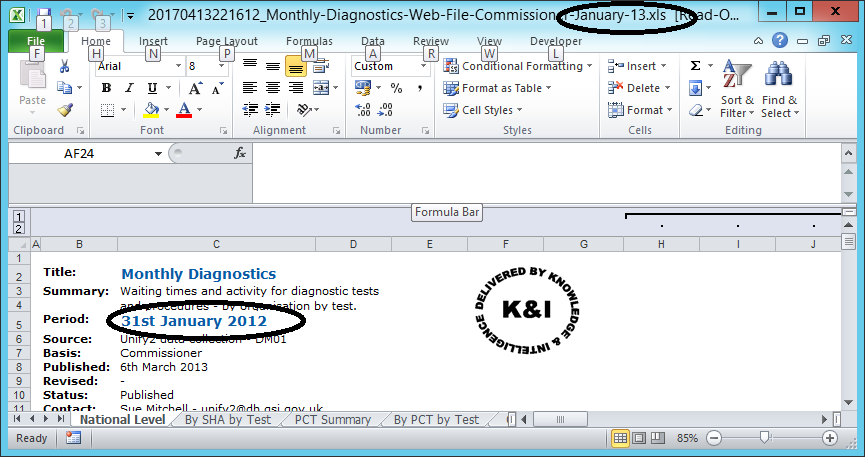Toggle Wrap Text

tap(321, 66)
